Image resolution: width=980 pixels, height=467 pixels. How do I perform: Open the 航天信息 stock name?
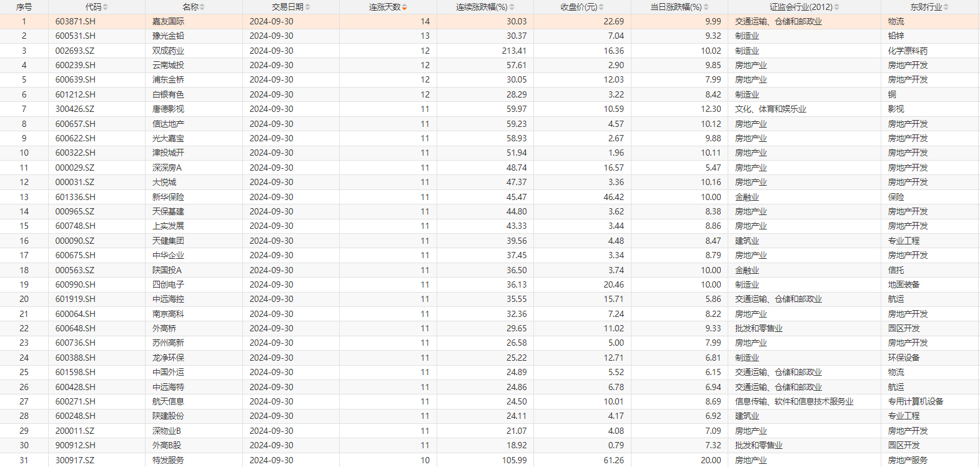[169, 401]
